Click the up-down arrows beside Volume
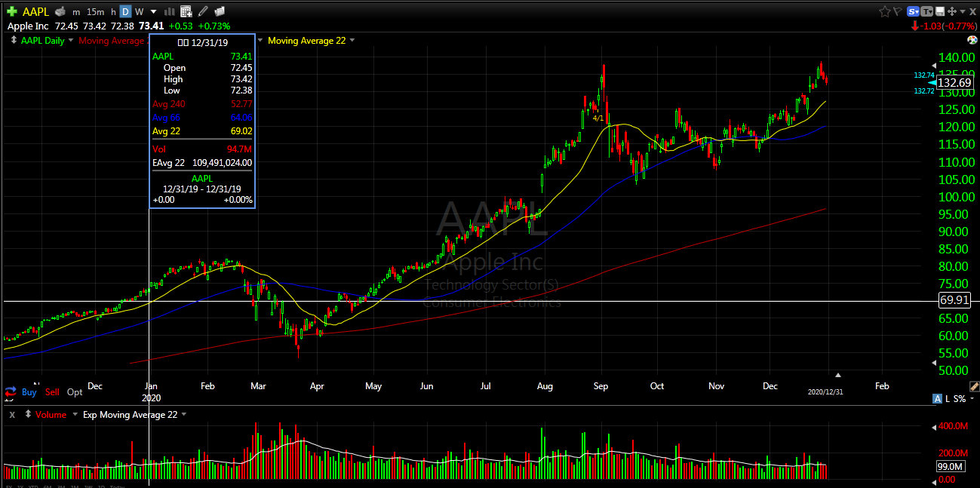 [28, 414]
